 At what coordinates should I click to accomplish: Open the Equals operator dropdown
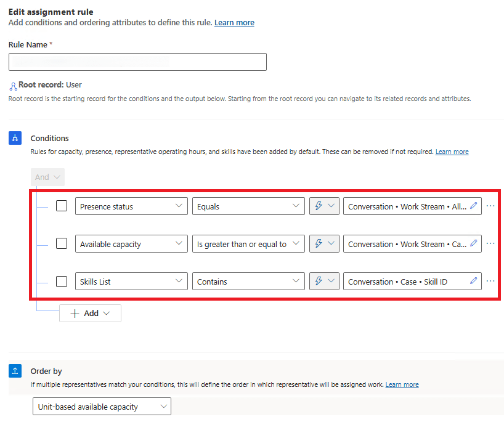[x=248, y=206]
